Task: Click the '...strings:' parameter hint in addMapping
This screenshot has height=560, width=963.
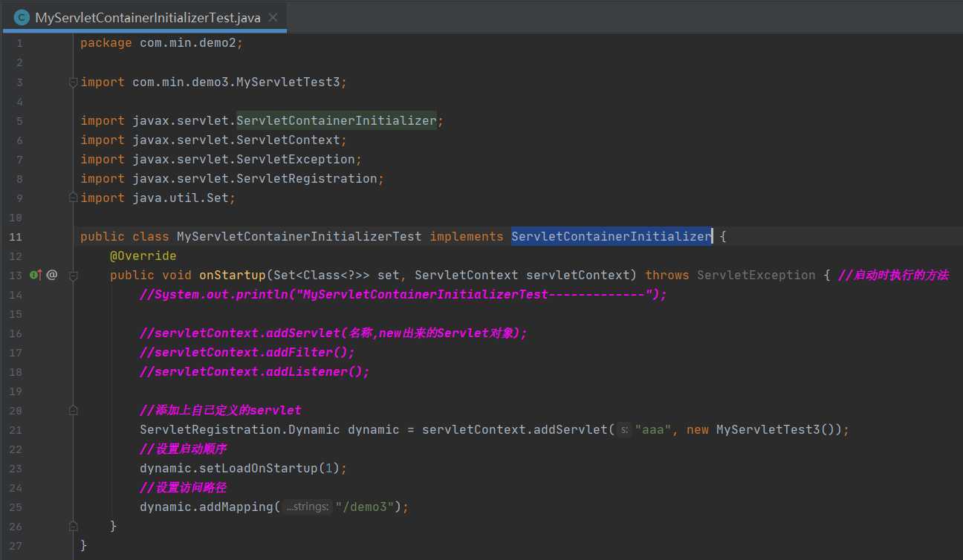Action: 308,507
